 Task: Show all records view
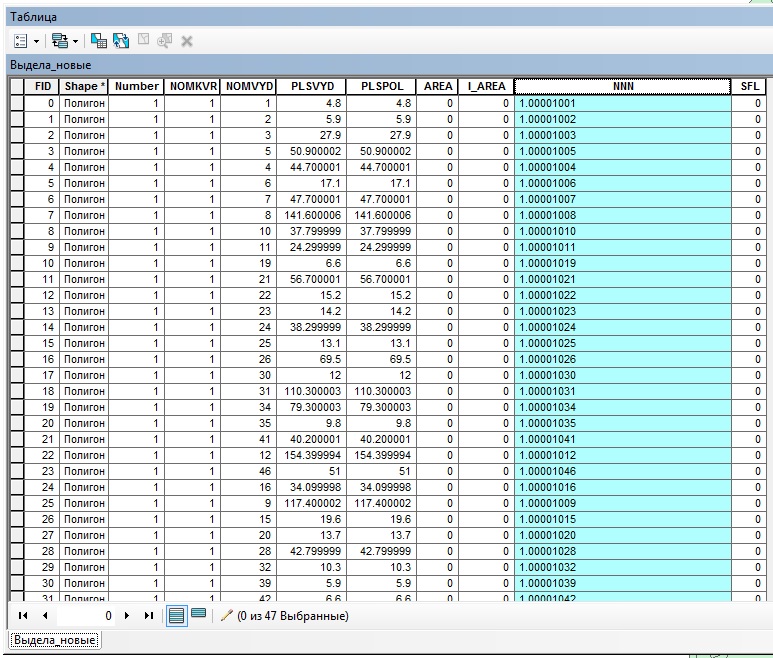[176, 616]
